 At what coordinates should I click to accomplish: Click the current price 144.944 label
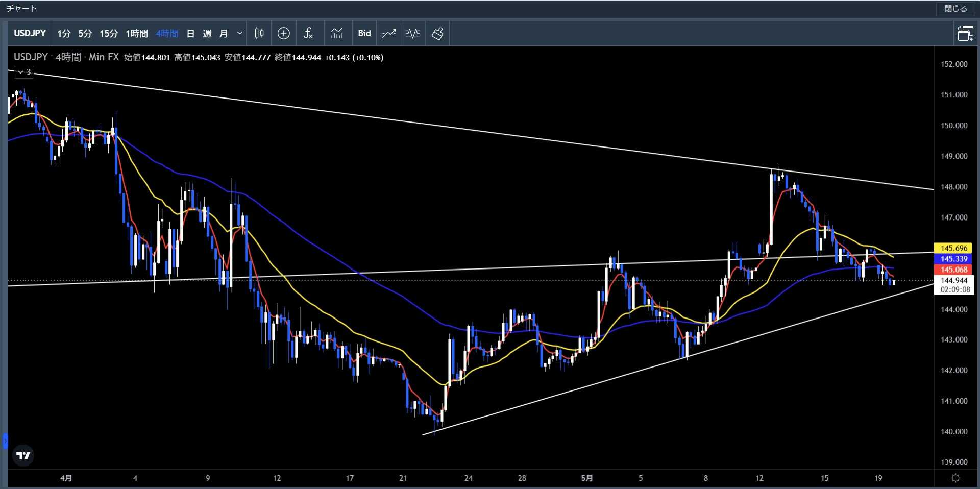point(954,280)
